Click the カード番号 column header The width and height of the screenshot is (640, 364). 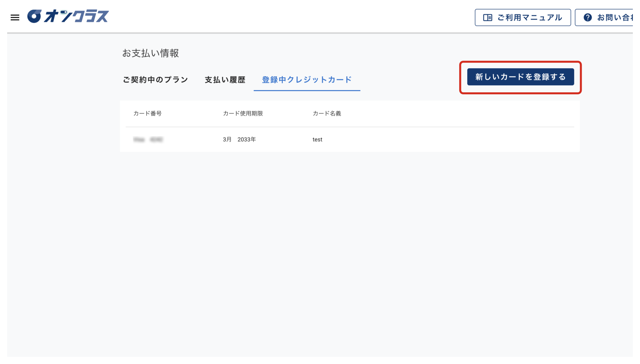coord(148,114)
